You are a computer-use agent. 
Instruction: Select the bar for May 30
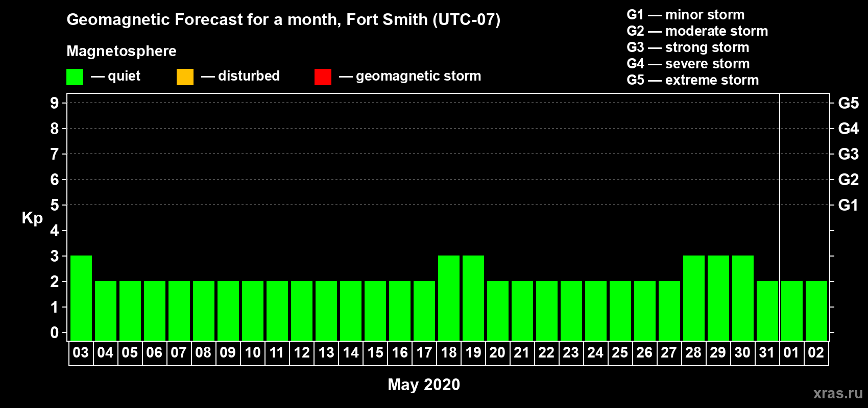[x=743, y=298]
